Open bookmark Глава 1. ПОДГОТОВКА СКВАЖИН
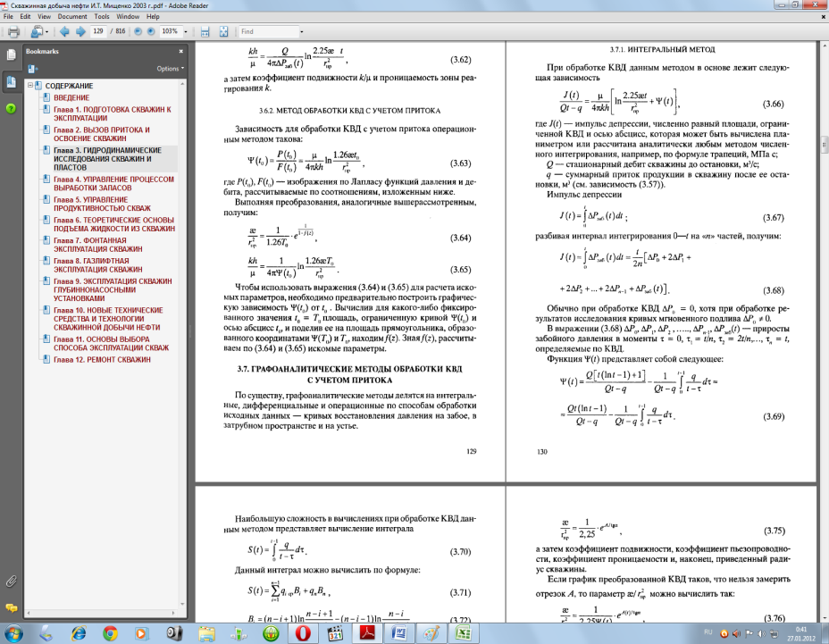 (x=112, y=113)
